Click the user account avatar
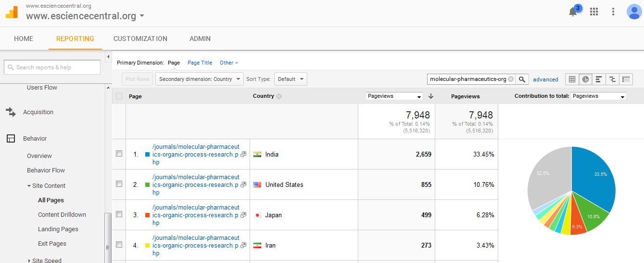Viewport: 644px width, 263px height. click(634, 12)
